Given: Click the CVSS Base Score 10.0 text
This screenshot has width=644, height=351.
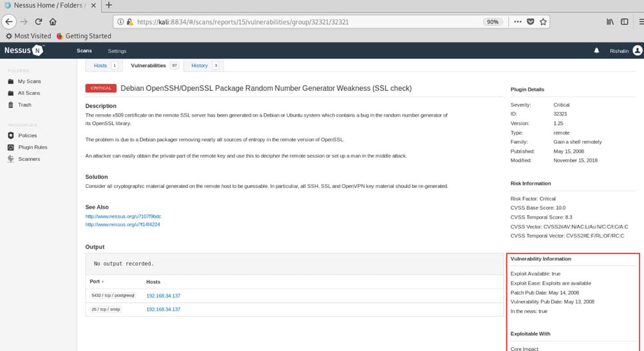Looking at the screenshot, I should pyautogui.click(x=538, y=208).
